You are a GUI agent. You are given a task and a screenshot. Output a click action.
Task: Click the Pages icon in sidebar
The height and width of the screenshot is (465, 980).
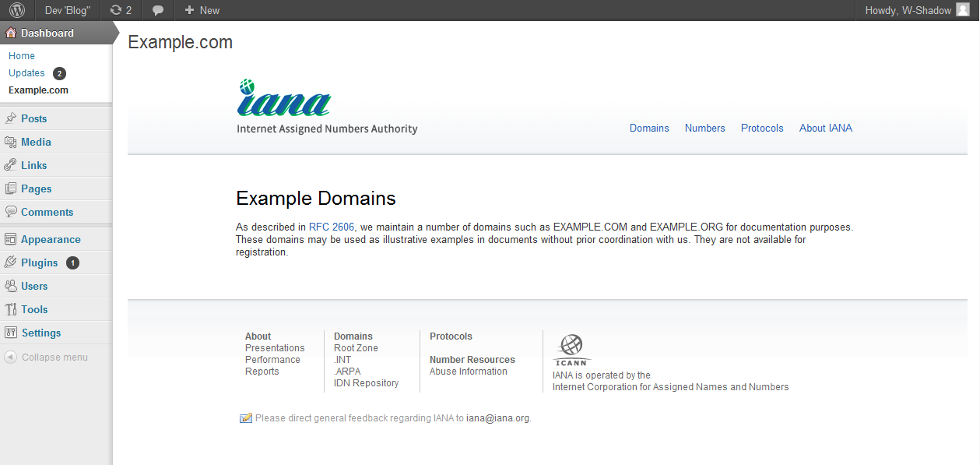[x=11, y=188]
